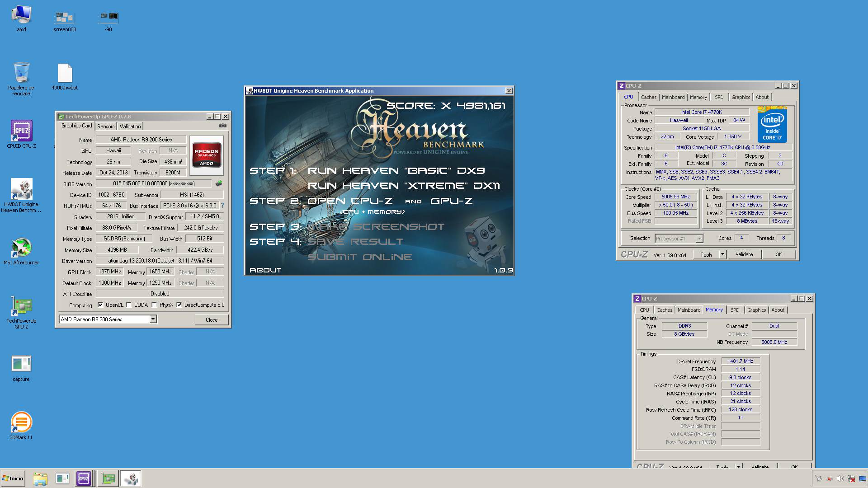Click the NB Frequency 5006.0 MHz value

pos(774,342)
